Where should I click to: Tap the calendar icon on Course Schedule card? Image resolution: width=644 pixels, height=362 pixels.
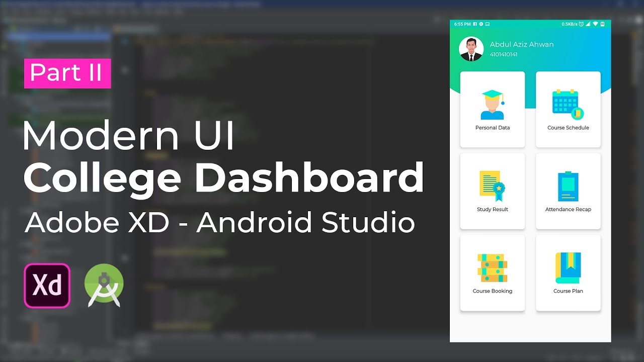568,105
